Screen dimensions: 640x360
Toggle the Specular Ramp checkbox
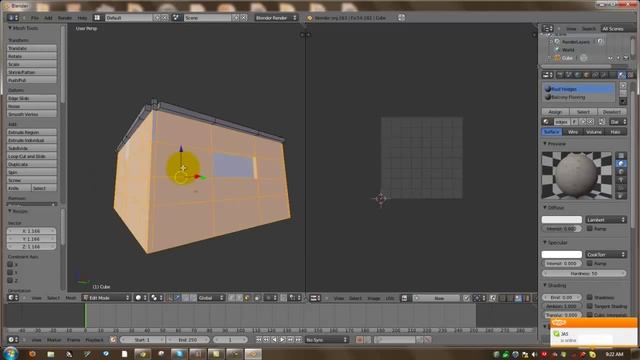click(589, 263)
